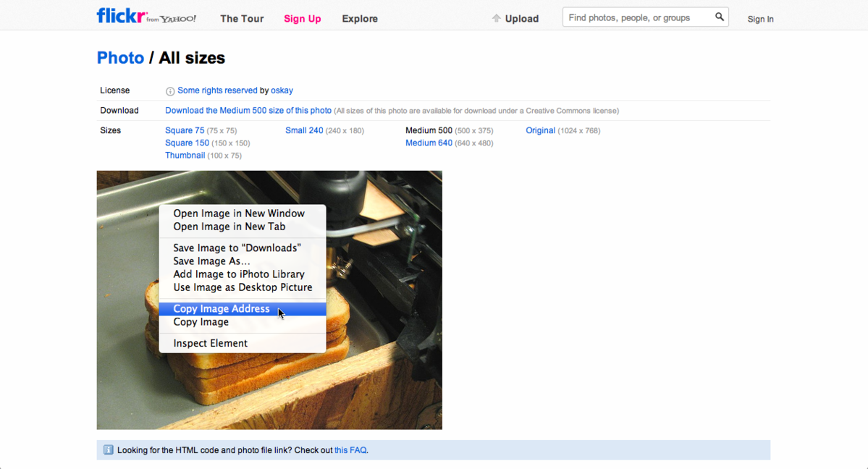Select Add Image to iPhoto Library
Screen dimensions: 868x469
point(238,274)
